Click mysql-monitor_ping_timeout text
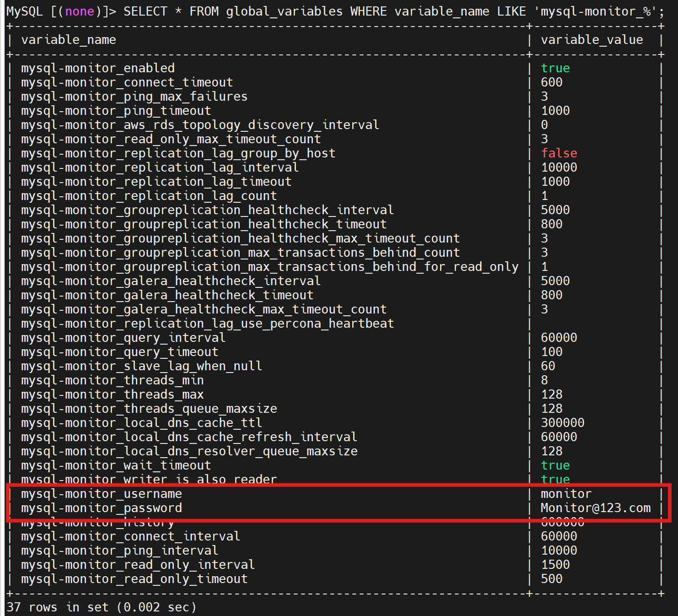The width and height of the screenshot is (678, 616). tap(116, 111)
